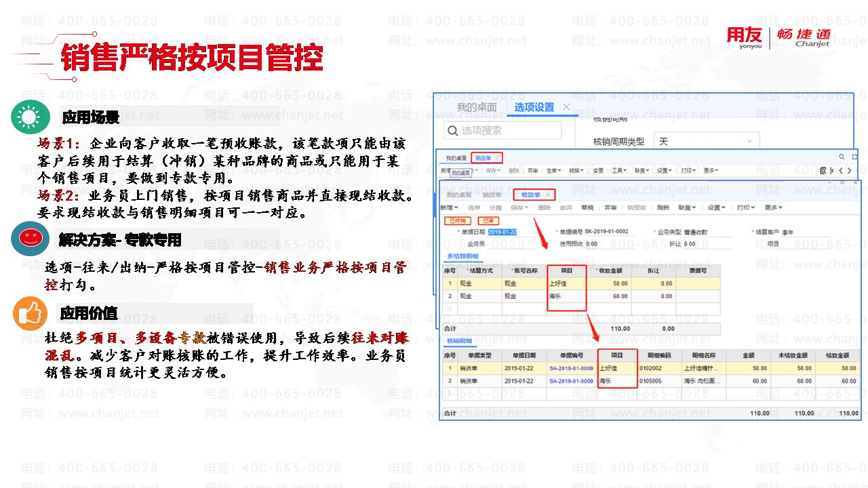Click 删除 in 收款单 toolbar
Viewport: 868px width, 488px height.
pos(545,207)
